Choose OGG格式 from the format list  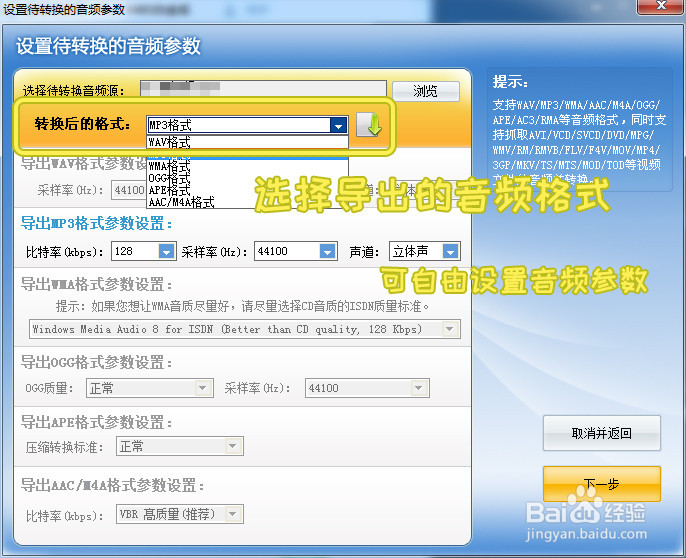point(248,178)
